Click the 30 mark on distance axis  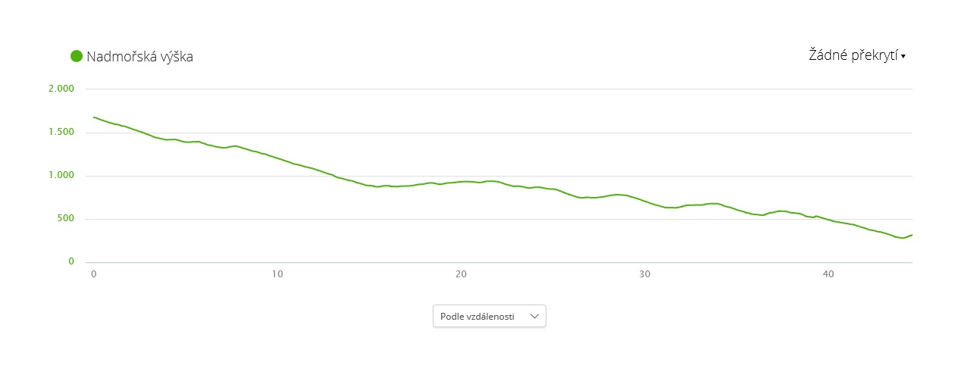(x=644, y=273)
